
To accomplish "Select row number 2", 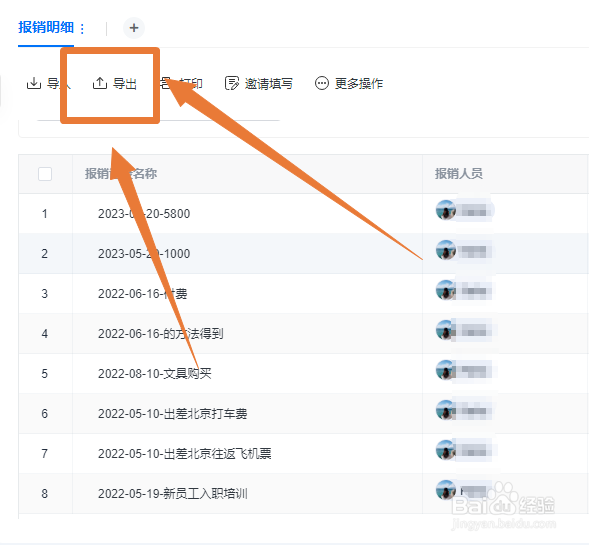I will (45, 254).
